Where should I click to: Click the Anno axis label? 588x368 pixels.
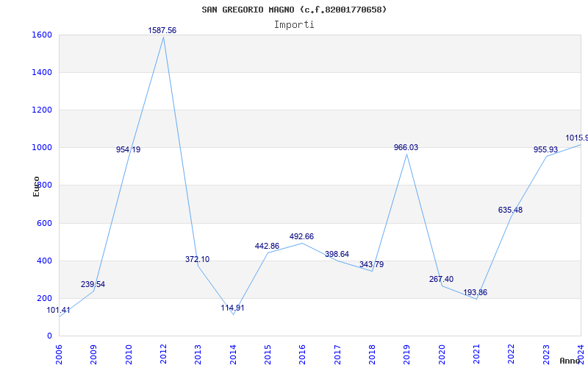tap(569, 361)
